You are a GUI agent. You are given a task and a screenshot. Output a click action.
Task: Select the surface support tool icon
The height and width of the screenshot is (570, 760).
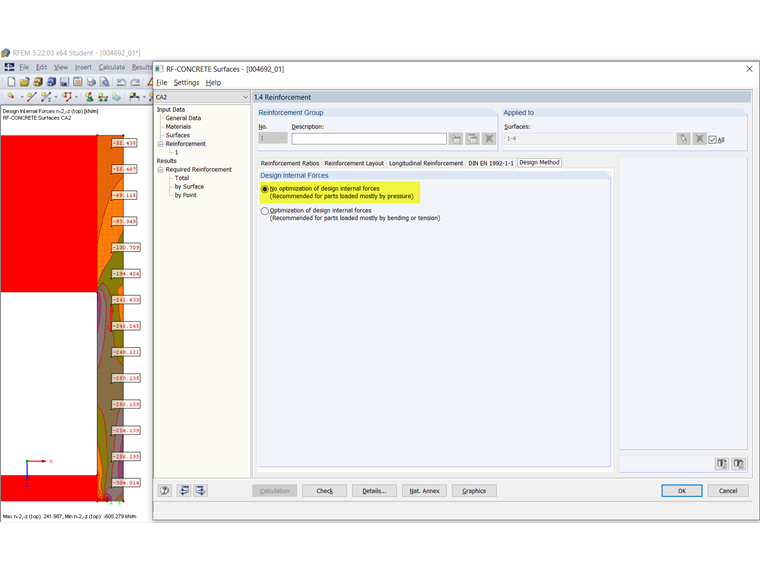(x=116, y=97)
